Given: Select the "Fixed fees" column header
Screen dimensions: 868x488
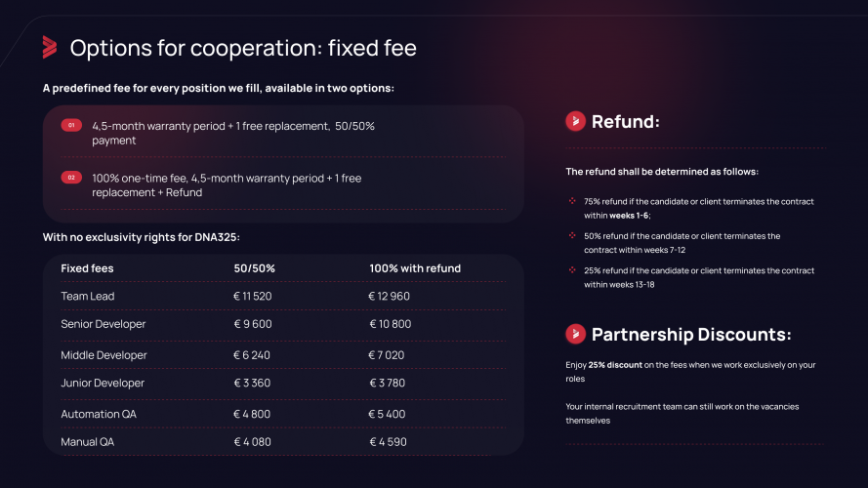Looking at the screenshot, I should pos(88,268).
